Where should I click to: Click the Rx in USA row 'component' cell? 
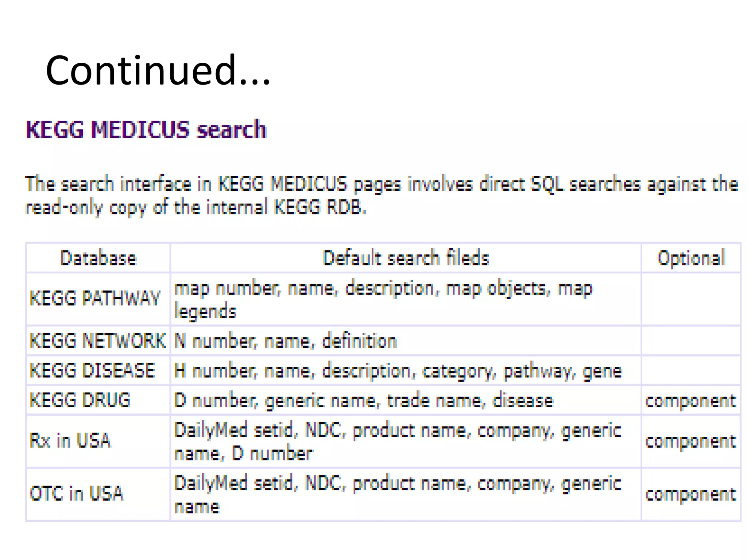tap(691, 441)
